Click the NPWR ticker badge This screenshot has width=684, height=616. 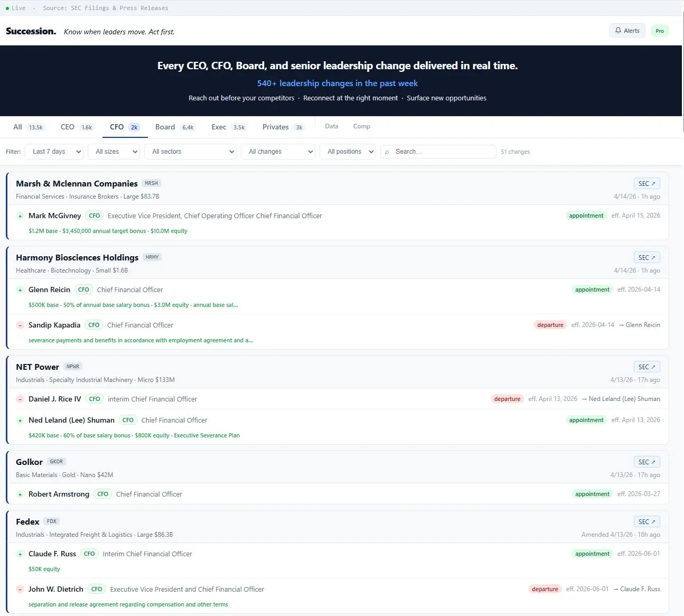click(73, 367)
